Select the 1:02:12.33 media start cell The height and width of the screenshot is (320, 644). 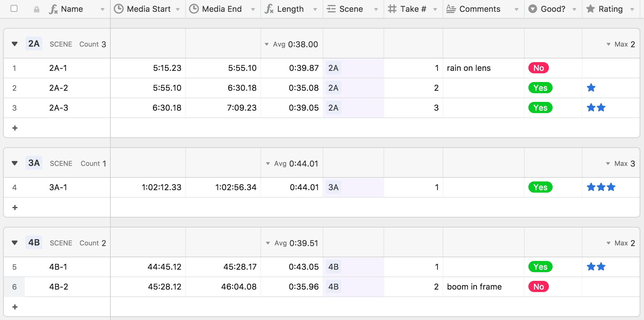[148, 187]
